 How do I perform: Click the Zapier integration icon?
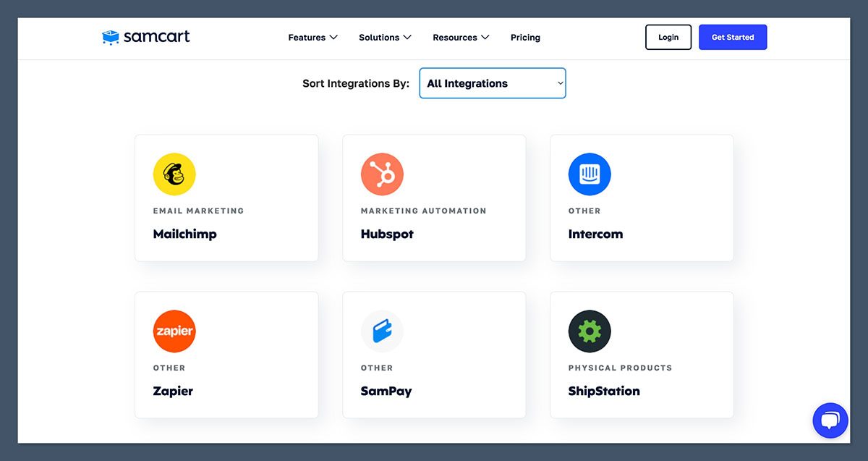tap(174, 331)
